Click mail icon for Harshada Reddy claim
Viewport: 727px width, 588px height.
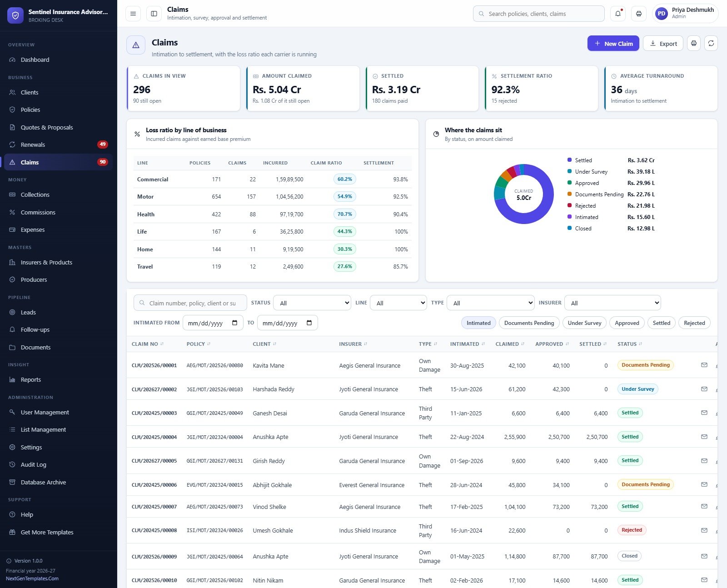coord(704,389)
